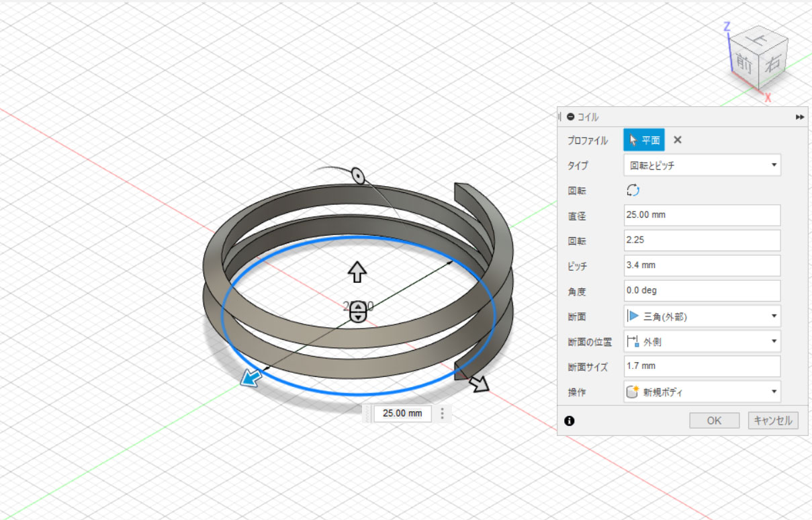Viewport: 812px width, 520px height.
Task: Open the 断面 dropdown showing 三角(外部)
Action: click(x=703, y=316)
